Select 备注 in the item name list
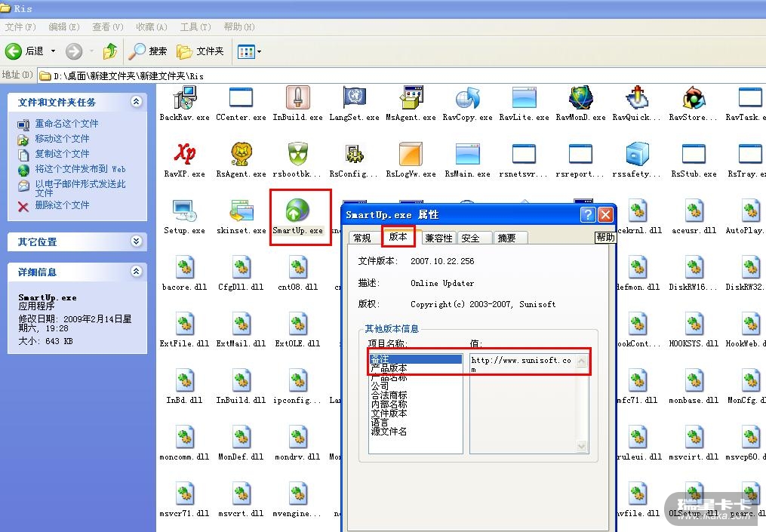This screenshot has height=532, width=766. 415,359
